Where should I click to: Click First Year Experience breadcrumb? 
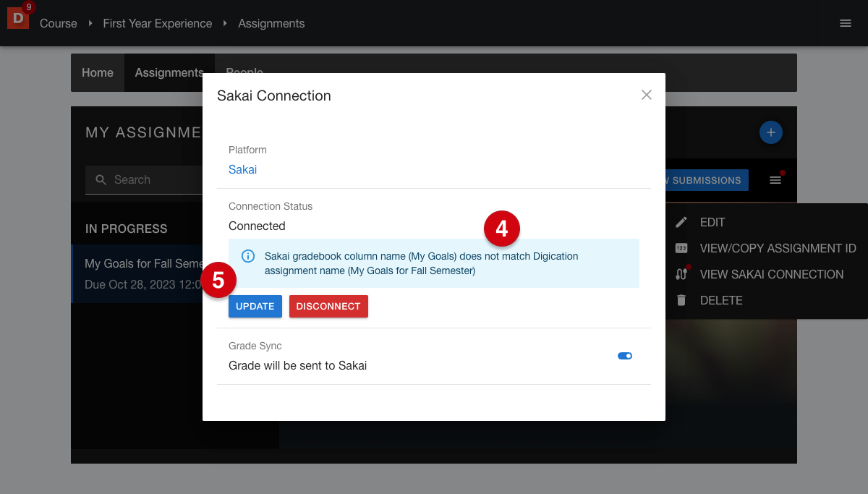coord(158,23)
